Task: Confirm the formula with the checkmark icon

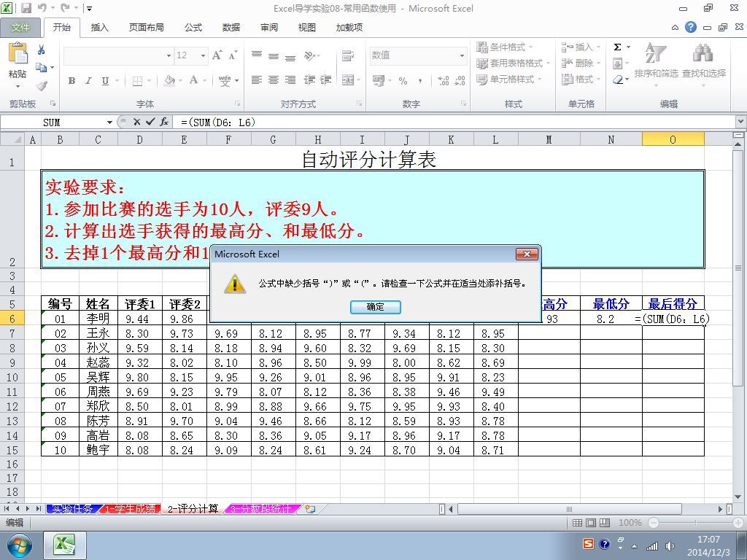Action: [x=150, y=122]
